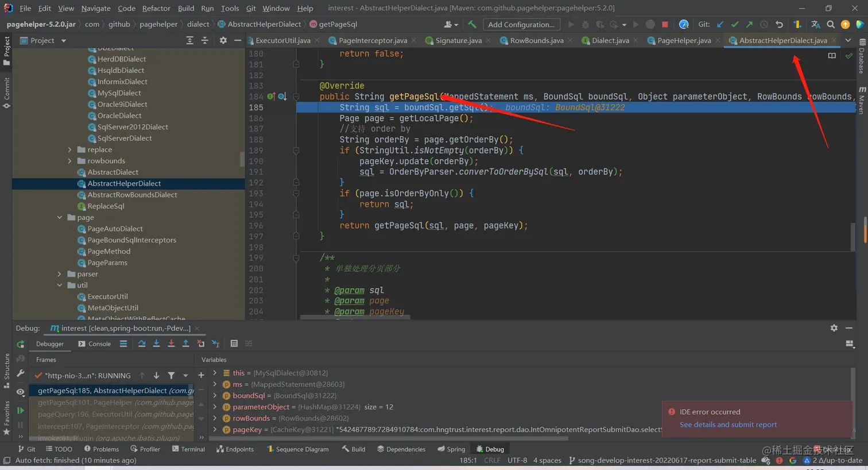868x470 pixels.
Task: Toggle Commit tool window side button
Action: 6,93
